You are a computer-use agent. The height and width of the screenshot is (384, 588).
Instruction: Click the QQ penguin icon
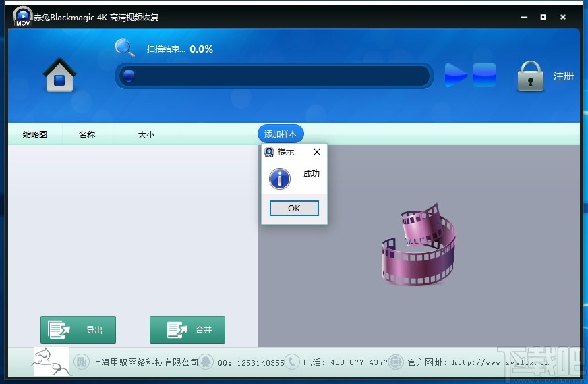click(206, 362)
